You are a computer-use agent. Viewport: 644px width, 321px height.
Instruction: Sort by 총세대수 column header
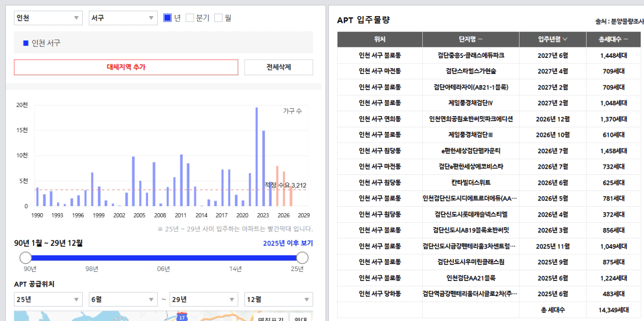click(x=613, y=39)
